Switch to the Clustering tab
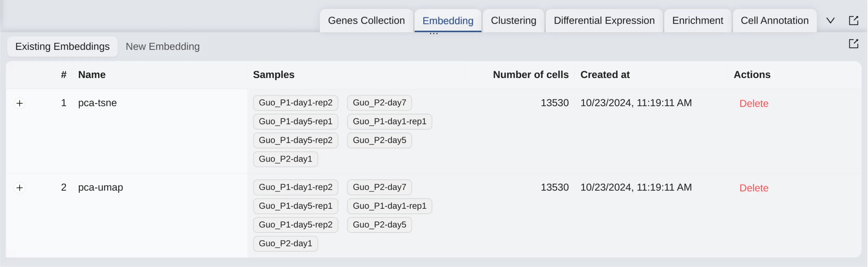The height and width of the screenshot is (267, 868). [x=513, y=21]
